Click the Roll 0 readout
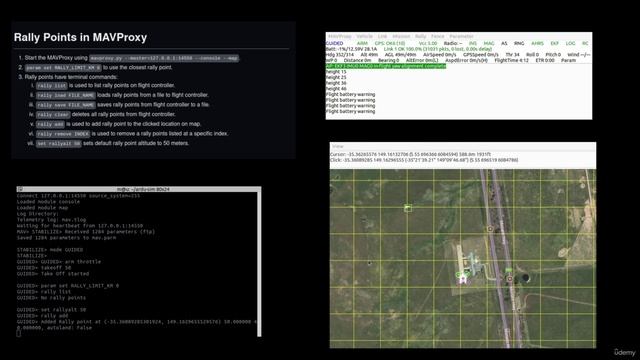 click(532, 55)
